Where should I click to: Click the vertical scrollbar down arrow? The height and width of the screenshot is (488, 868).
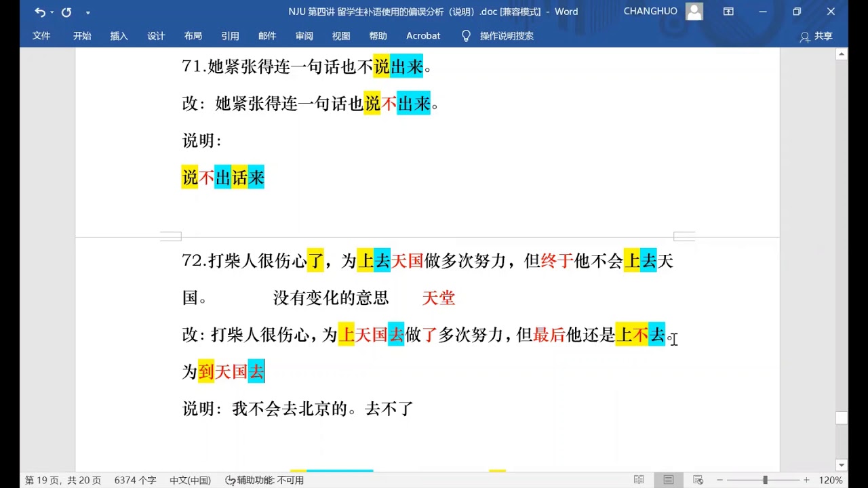(842, 464)
